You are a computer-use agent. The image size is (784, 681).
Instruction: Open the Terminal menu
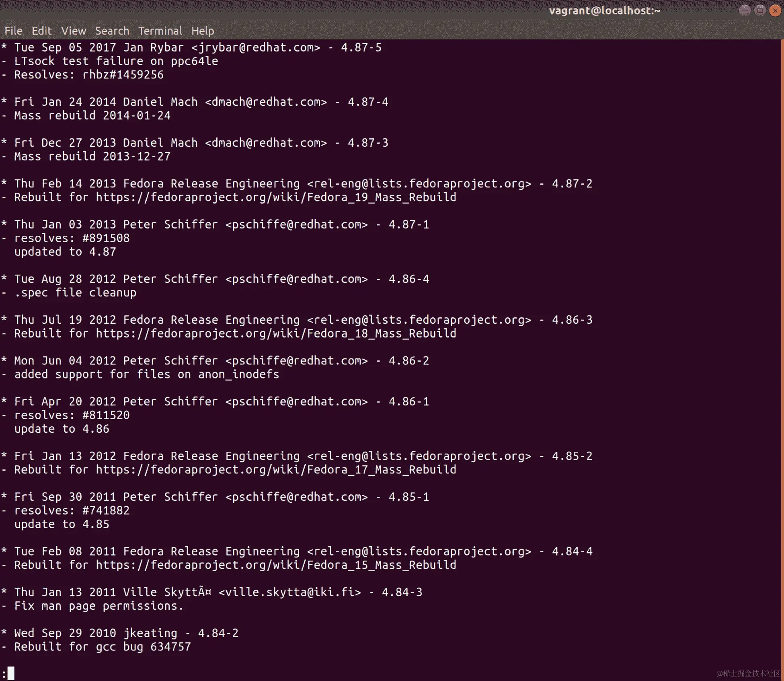(160, 31)
